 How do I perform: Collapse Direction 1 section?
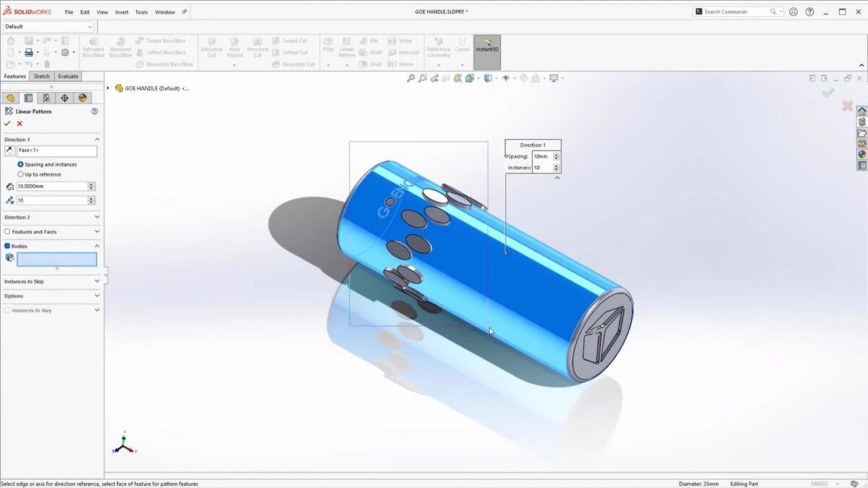point(97,140)
